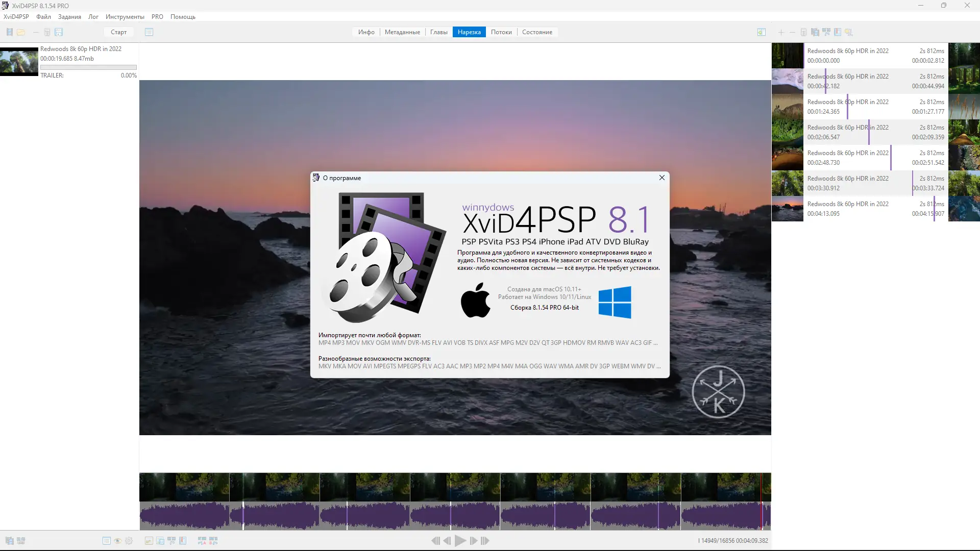Switch to the Метаданные tab
The height and width of the screenshot is (551, 980).
402,32
